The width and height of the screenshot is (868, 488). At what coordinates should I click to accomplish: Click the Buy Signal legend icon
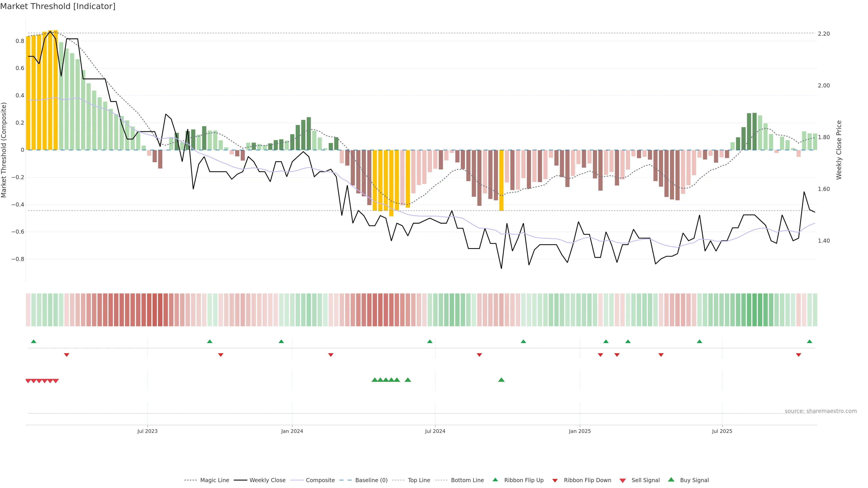click(x=671, y=480)
